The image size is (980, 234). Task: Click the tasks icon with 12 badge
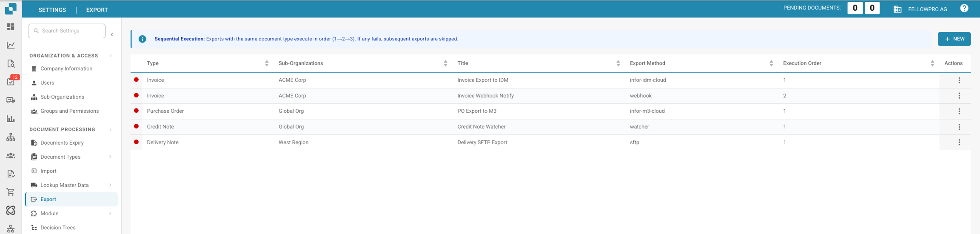tap(11, 82)
